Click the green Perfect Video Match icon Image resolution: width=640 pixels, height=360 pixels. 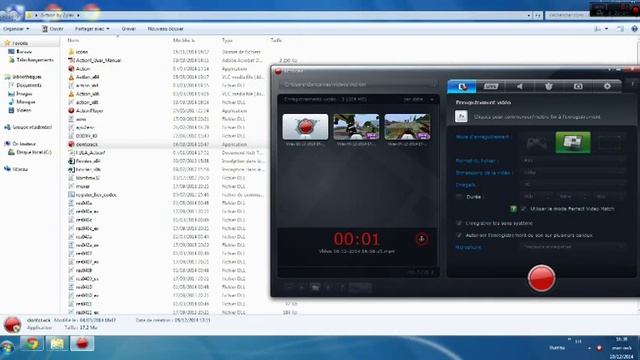click(x=513, y=209)
